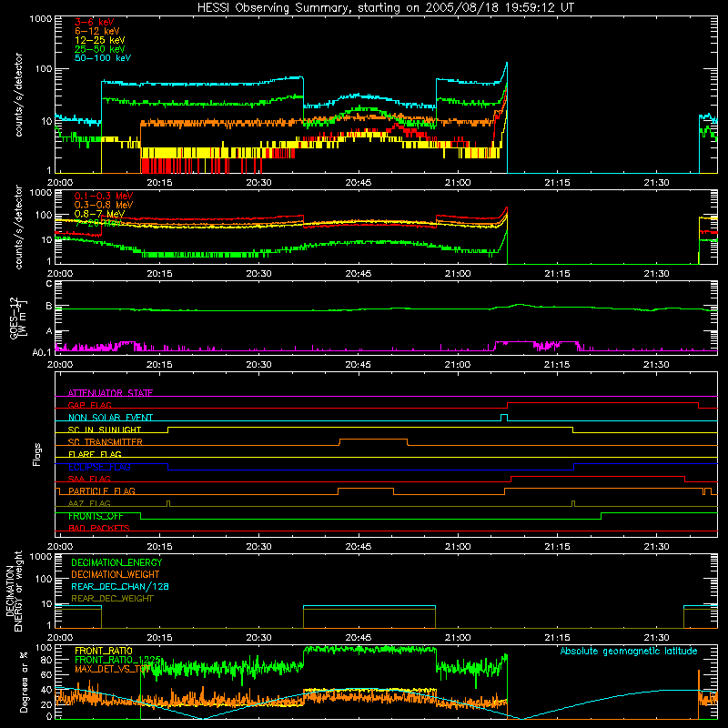Click the FRONT_RATIO legend label
Viewport: 728px width, 728px height.
click(x=104, y=651)
